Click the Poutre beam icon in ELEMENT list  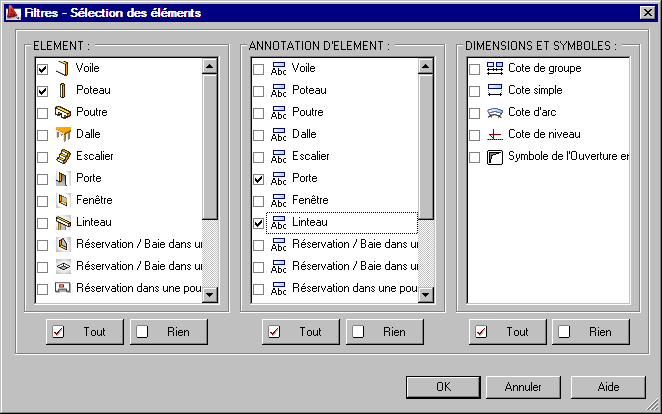point(62,112)
